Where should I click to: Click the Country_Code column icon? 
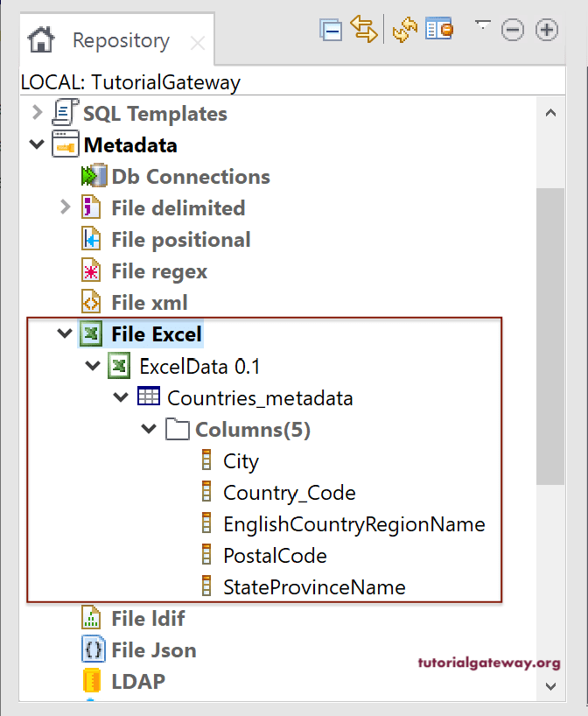pos(206,491)
